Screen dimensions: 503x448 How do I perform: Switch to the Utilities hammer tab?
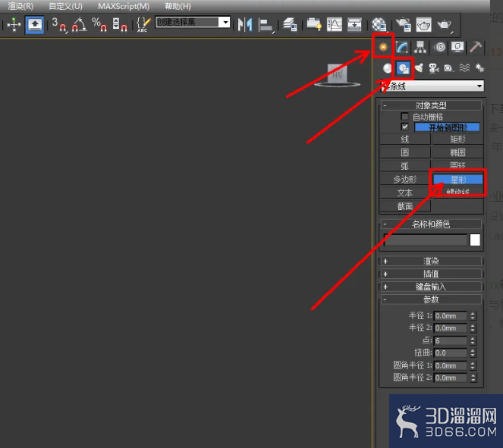[x=476, y=48]
